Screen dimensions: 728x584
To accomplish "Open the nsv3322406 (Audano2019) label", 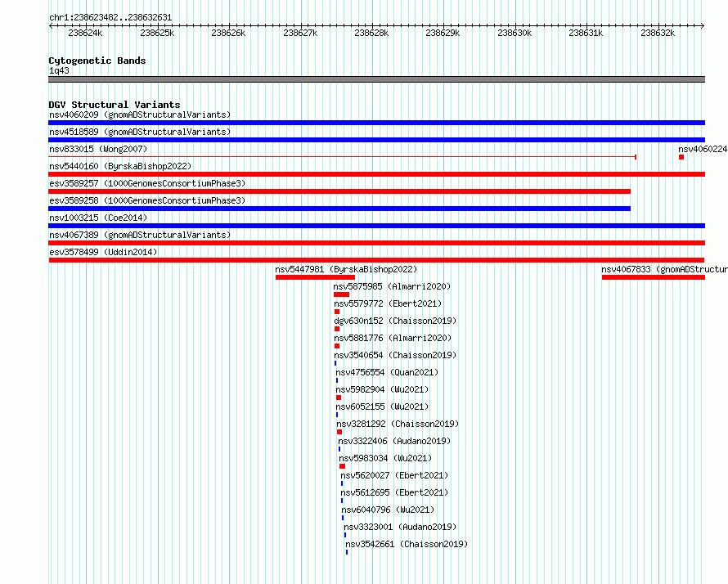I will coord(394,441).
